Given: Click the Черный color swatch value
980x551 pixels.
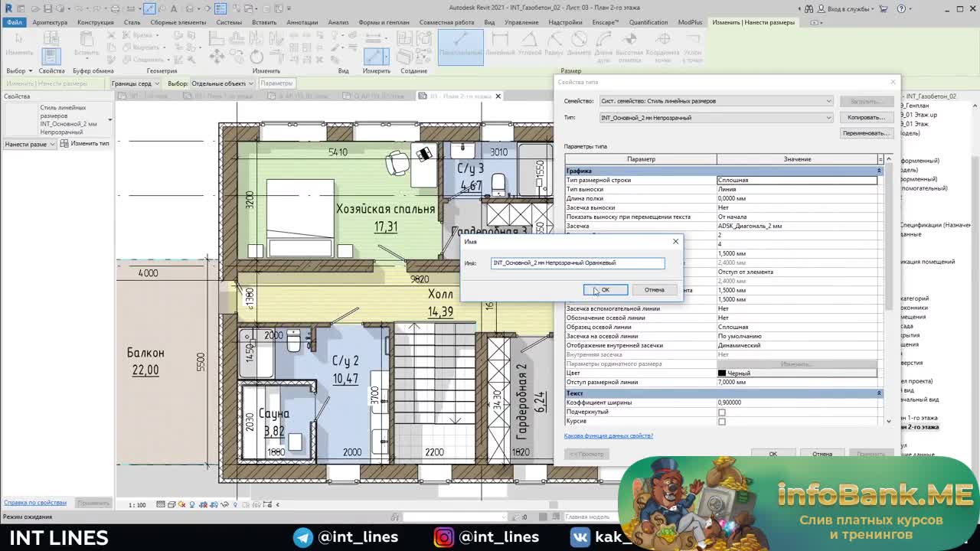Looking at the screenshot, I should (796, 373).
